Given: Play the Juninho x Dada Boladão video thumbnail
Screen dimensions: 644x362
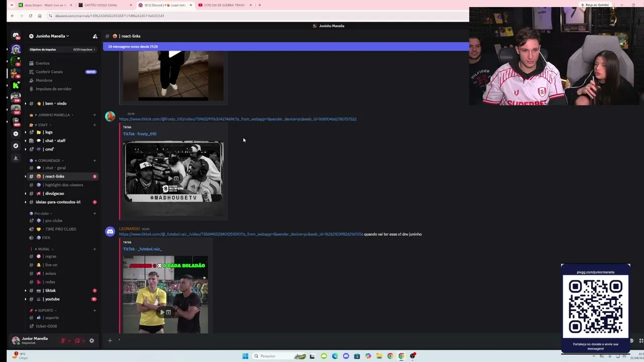Looking at the screenshot, I should pos(165,295).
